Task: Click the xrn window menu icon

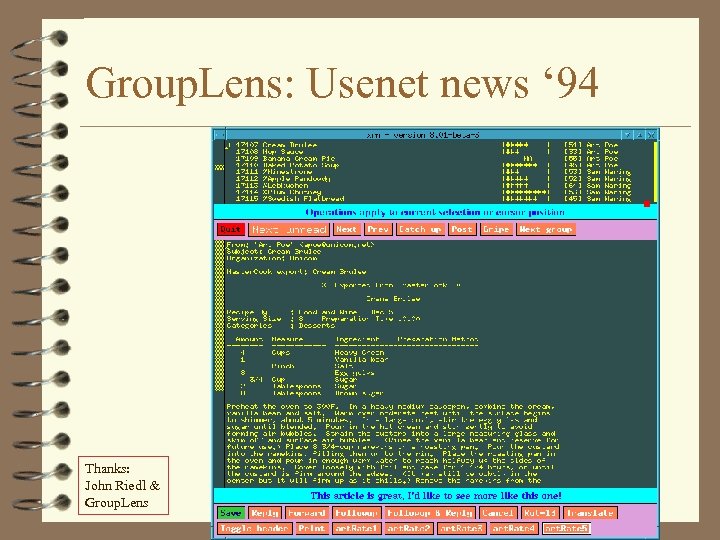Action: [219, 135]
